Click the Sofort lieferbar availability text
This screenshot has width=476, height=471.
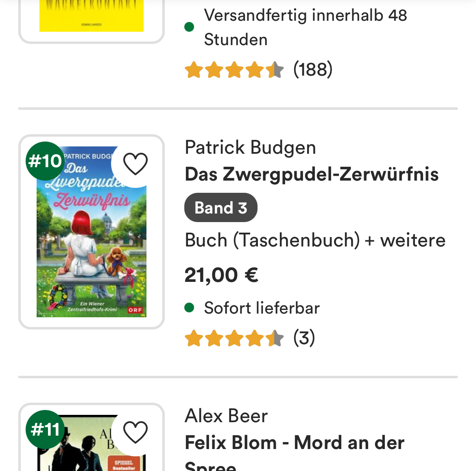click(262, 308)
